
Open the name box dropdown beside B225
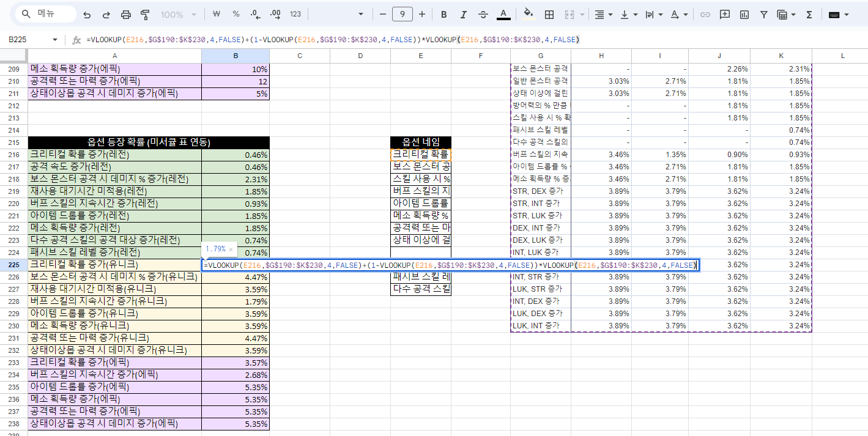(x=55, y=40)
